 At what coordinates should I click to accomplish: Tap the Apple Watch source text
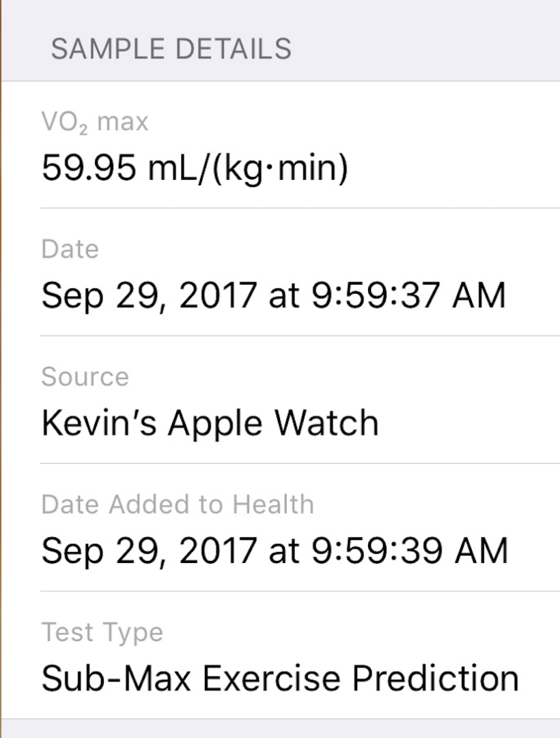click(x=273, y=424)
